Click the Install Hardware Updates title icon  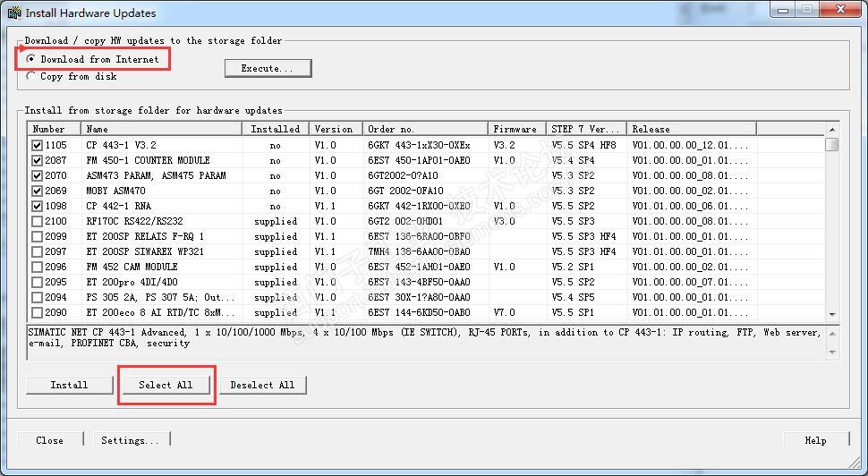point(13,13)
